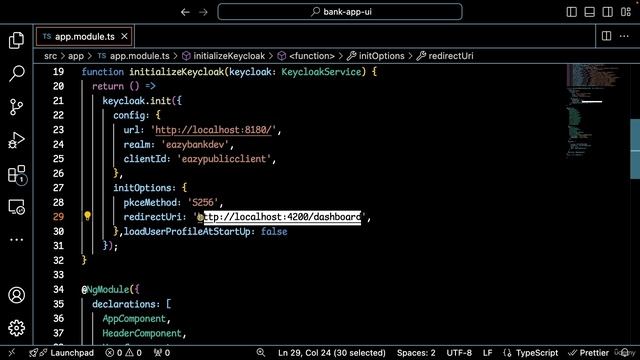Screen dimensions: 640x360
Task: Click line number 19 in the gutter
Action: coord(58,72)
